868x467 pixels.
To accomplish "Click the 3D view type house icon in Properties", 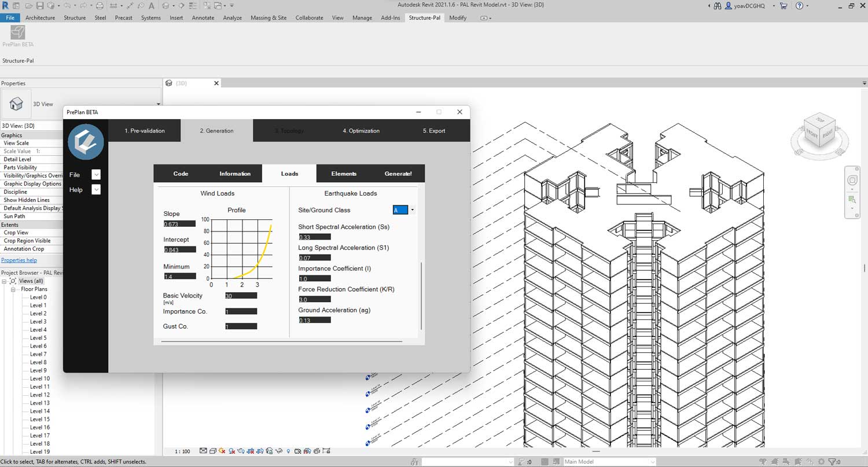I will (16, 104).
